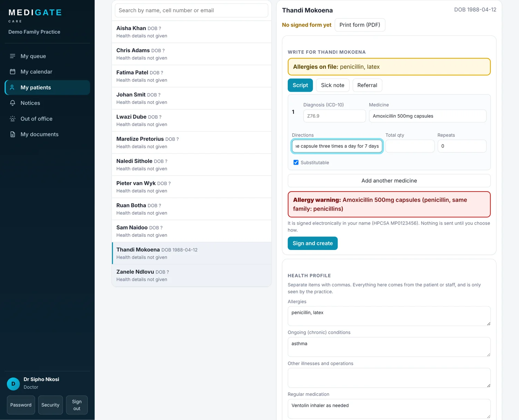
Task: Click the Repeats field
Action: (x=462, y=146)
